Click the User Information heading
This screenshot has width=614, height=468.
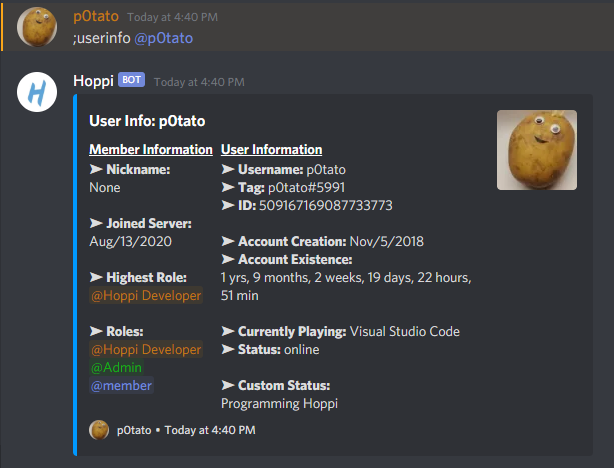click(271, 149)
